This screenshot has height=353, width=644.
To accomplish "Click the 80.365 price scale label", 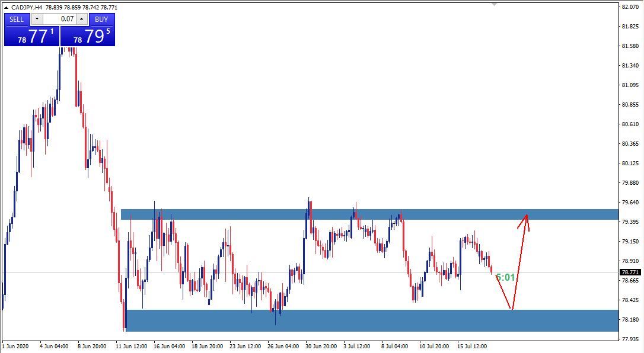I will (x=630, y=143).
